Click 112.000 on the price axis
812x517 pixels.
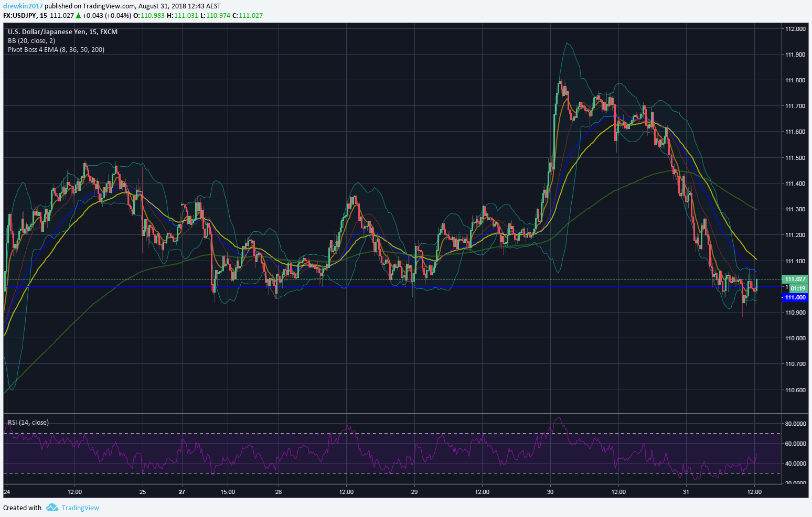[x=795, y=29]
